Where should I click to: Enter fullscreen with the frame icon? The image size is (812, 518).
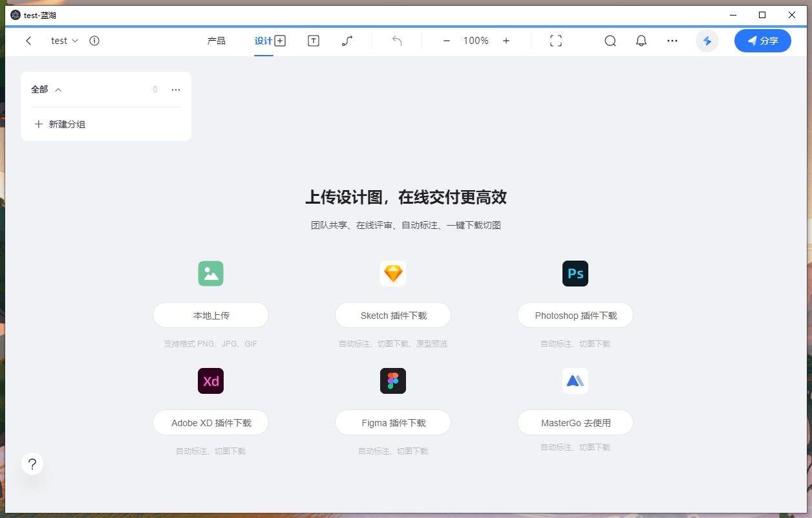556,41
